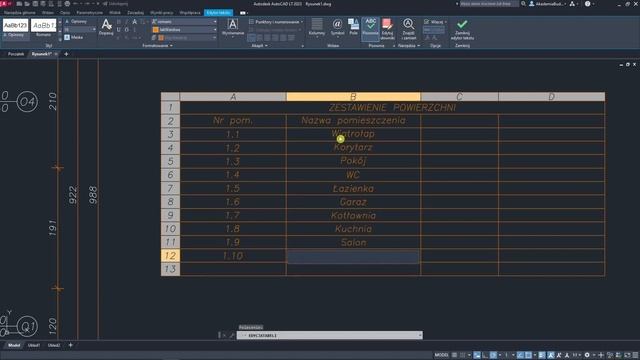Click the background color swatch below the text color
Screen dimensions: 640x360
(x=161, y=38)
